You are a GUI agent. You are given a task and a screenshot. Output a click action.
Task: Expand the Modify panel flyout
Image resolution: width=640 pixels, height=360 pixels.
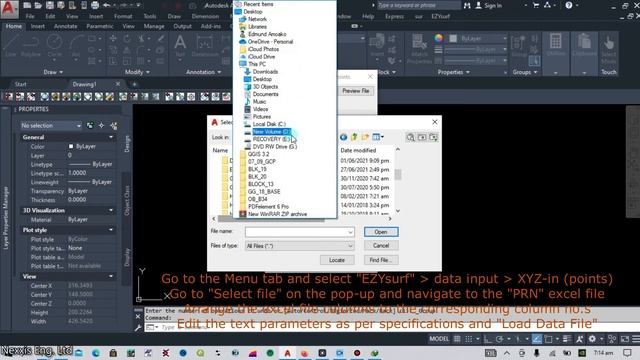137,72
